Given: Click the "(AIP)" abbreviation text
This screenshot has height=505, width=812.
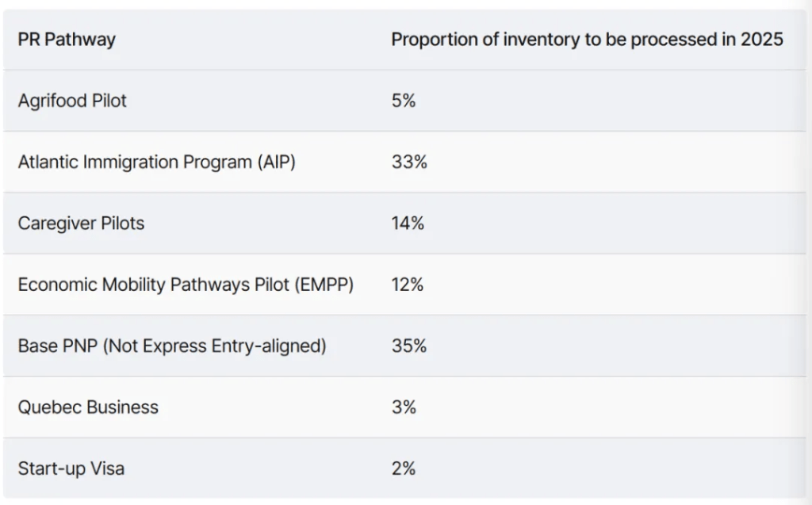Looking at the screenshot, I should tap(277, 162).
